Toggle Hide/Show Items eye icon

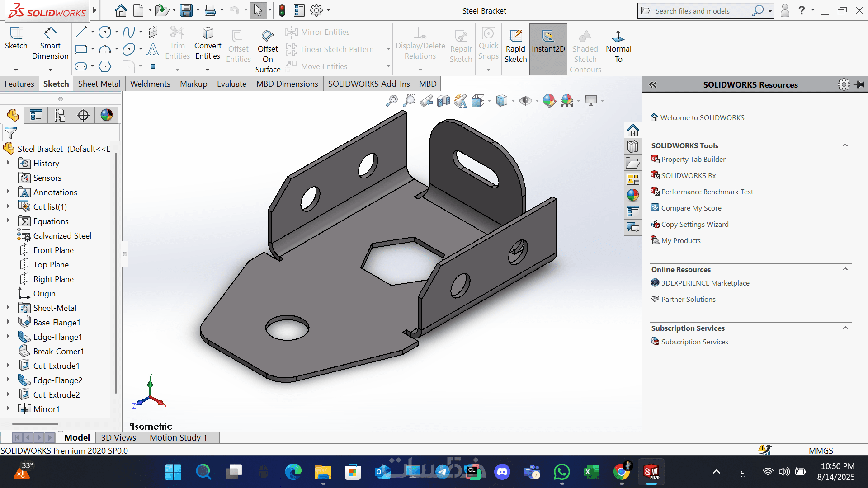525,101
